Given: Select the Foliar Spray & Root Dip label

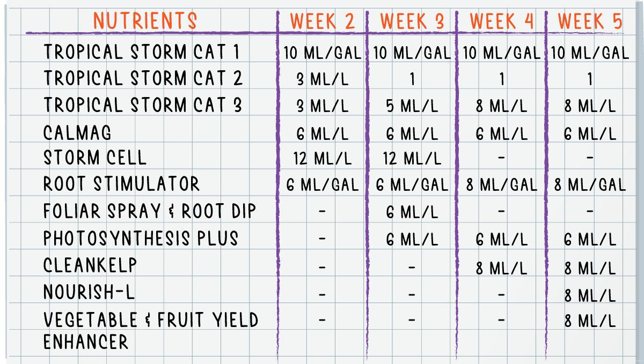Looking at the screenshot, I should point(150,211).
